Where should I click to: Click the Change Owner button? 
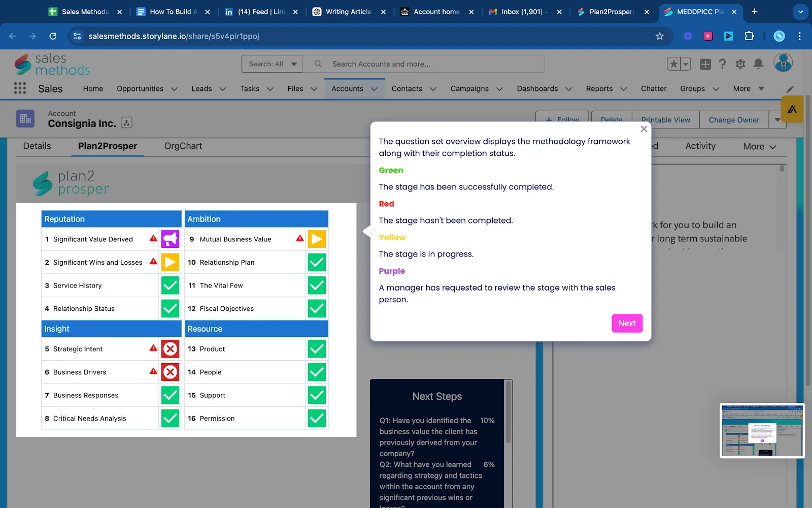pos(734,120)
